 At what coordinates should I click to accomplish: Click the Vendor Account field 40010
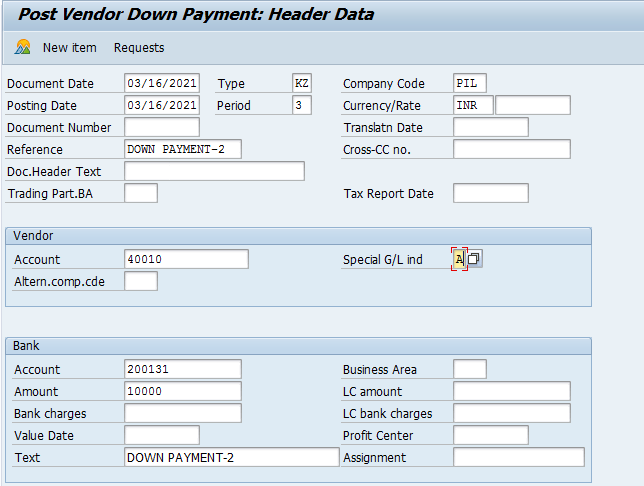pos(186,259)
